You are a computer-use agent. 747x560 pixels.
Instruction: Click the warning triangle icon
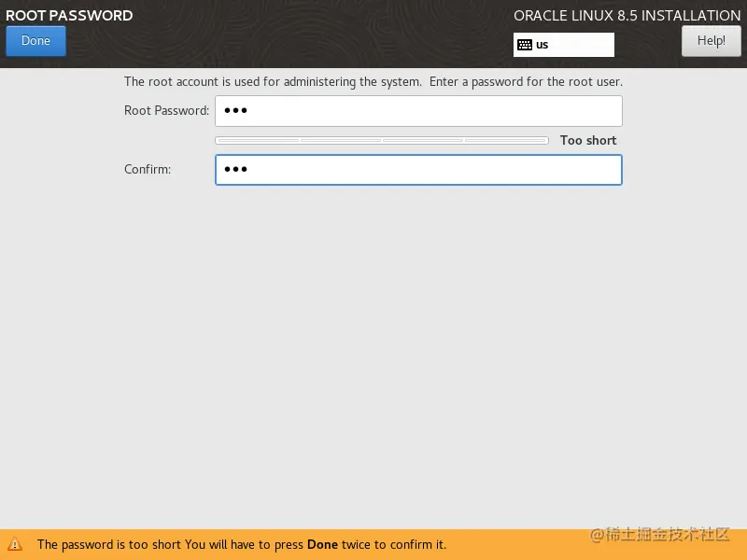click(x=15, y=544)
